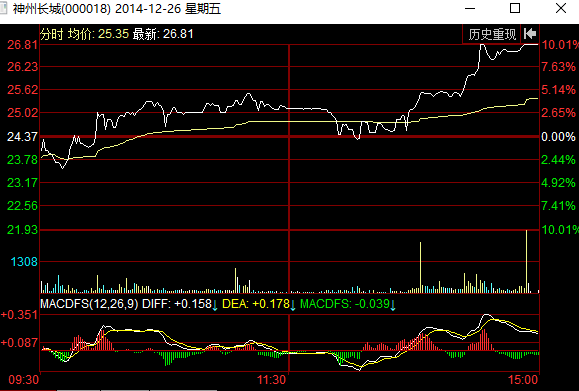Screen dimensions: 579x391
Task: Select the 11:30 midday time marker
Action: click(x=271, y=380)
